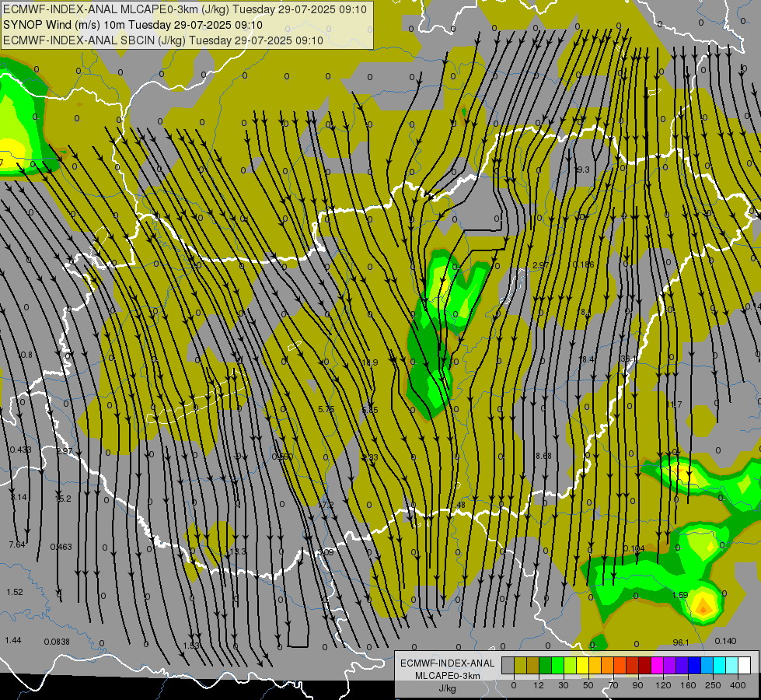Click the gray swatch in the MLCAPE legend
The width and height of the screenshot is (761, 700).
(508, 665)
